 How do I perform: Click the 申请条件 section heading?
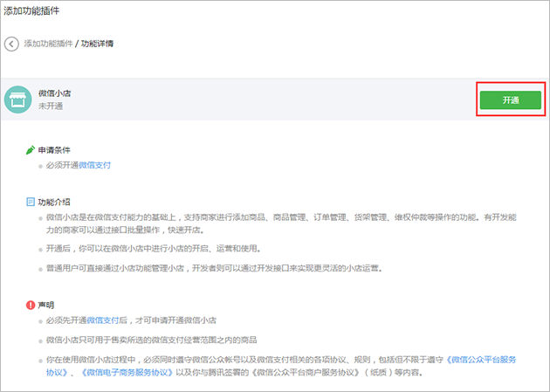[54, 150]
